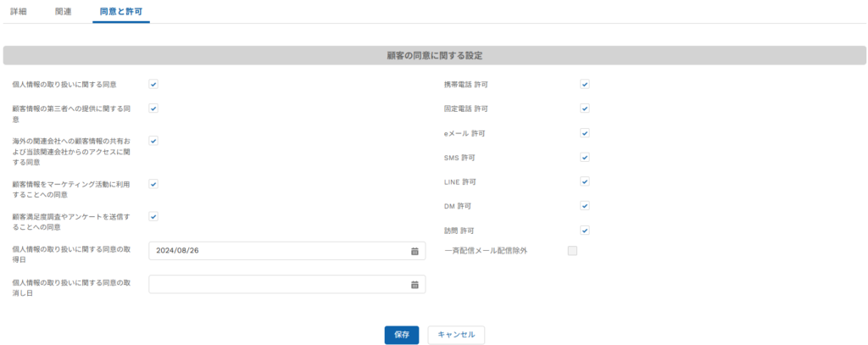Toggle SMS 許可 checkbox
868x345 pixels.
click(x=585, y=158)
